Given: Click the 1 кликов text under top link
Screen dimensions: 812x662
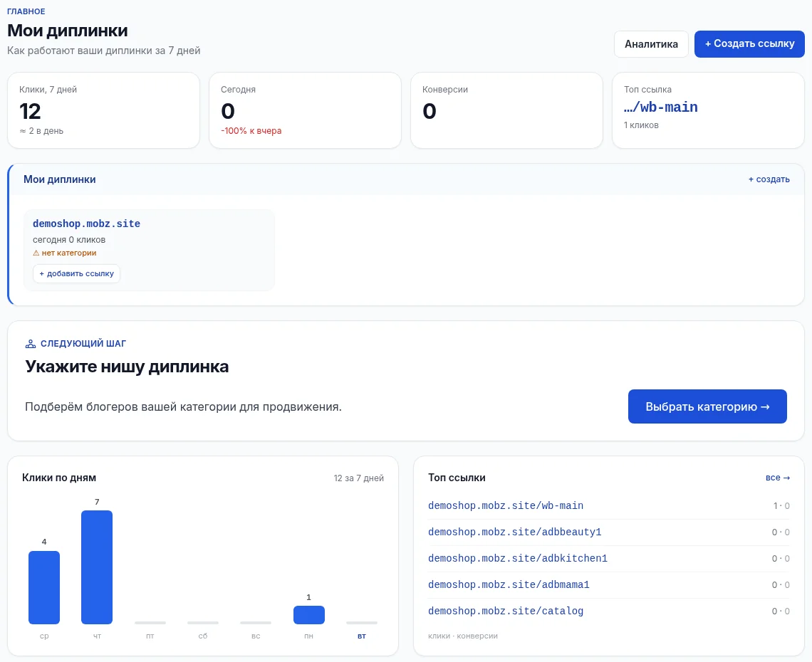Looking at the screenshot, I should point(641,125).
